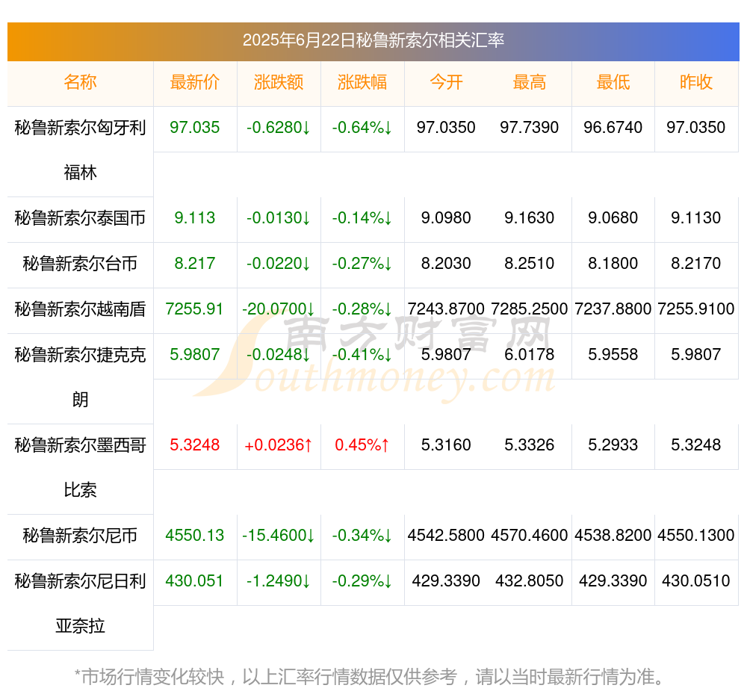Viewport: 747px width, 700px height.
Task: Click the previous close 8.2170
Action: (x=696, y=264)
